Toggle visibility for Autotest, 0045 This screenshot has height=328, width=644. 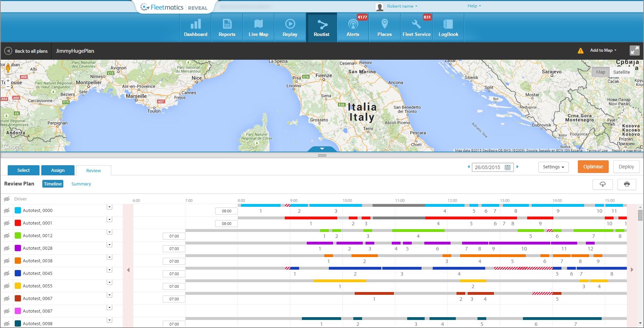click(x=7, y=274)
